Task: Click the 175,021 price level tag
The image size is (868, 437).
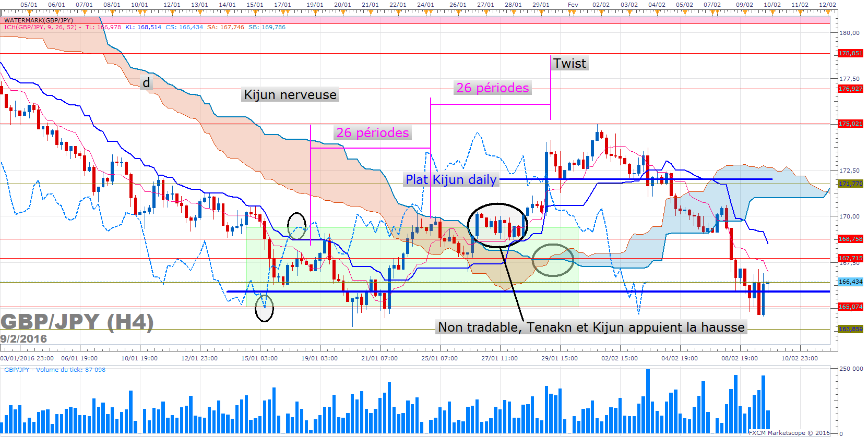Action: (850, 124)
